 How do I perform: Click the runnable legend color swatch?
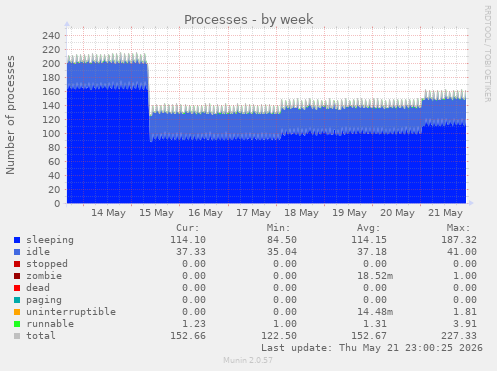(x=17, y=324)
